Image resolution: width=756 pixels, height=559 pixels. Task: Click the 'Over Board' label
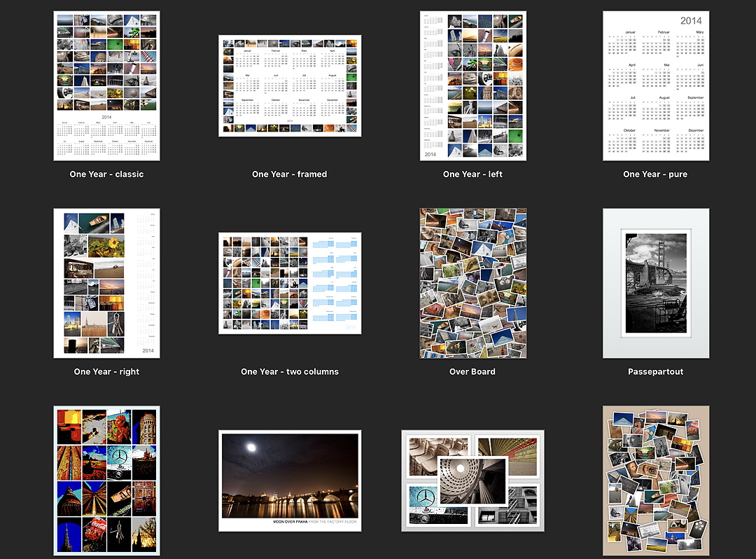[x=472, y=371]
